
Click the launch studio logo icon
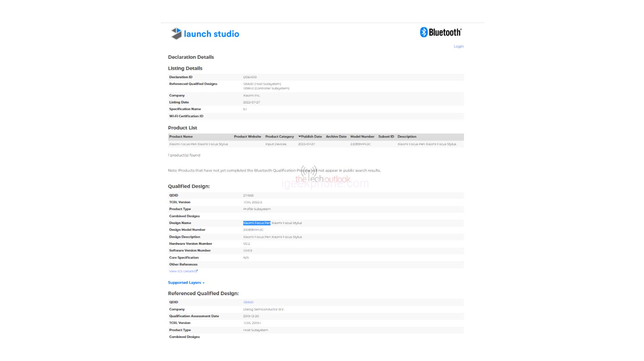click(x=176, y=34)
